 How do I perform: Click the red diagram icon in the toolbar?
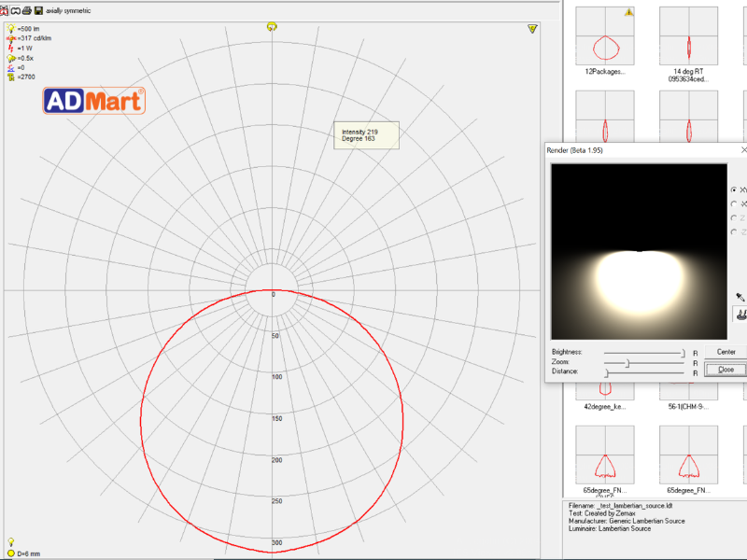[4, 10]
